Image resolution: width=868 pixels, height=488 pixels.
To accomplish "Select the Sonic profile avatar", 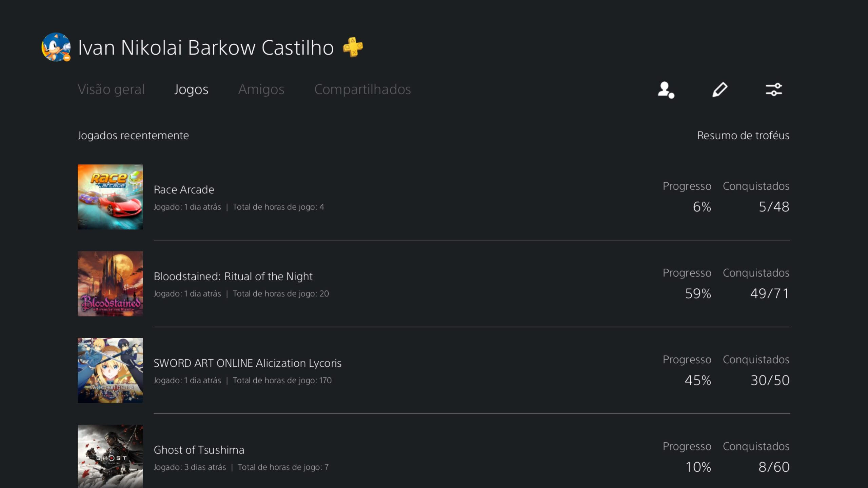I will 56,47.
